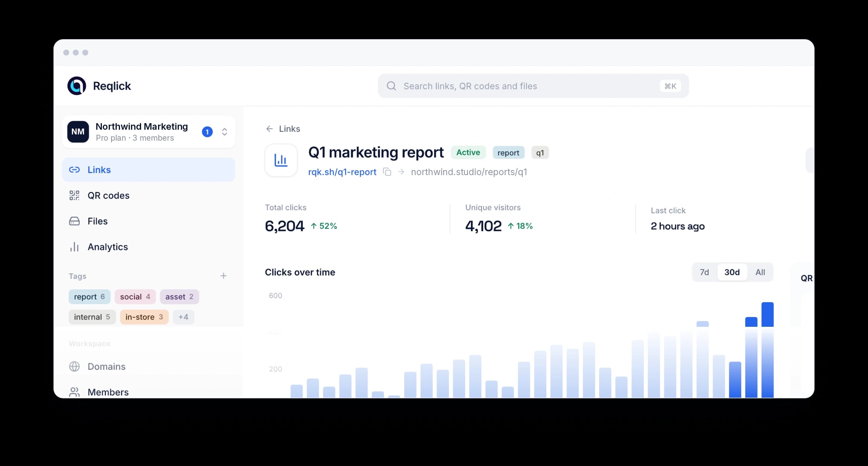The width and height of the screenshot is (868, 466).
Task: Click the NM workspace avatar
Action: pyautogui.click(x=78, y=132)
